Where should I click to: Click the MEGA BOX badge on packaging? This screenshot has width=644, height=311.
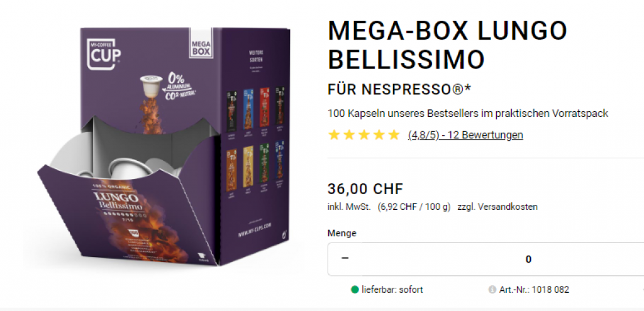coord(201,43)
